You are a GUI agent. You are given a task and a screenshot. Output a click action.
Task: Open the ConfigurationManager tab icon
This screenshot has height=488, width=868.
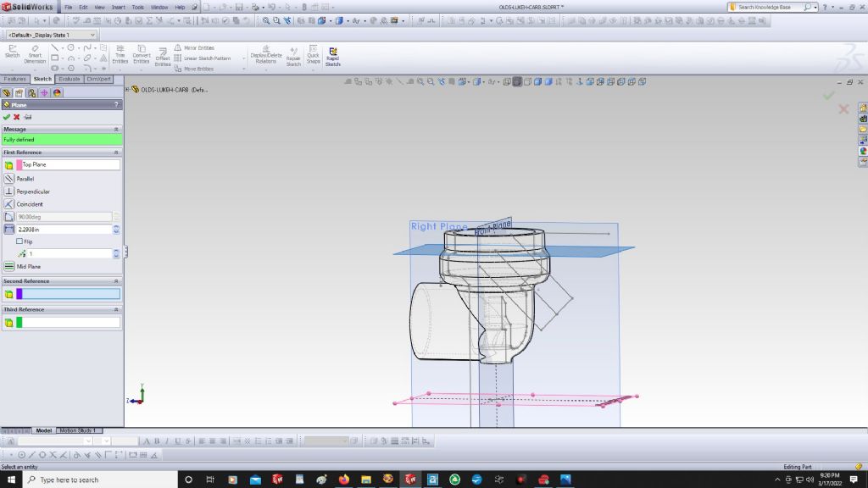coord(32,93)
